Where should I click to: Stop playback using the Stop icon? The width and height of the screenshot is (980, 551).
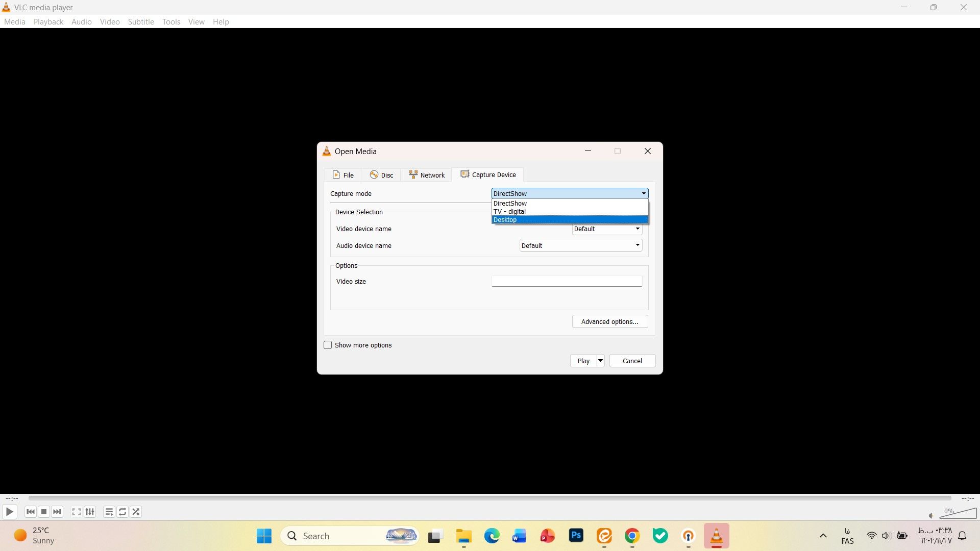pos(44,512)
